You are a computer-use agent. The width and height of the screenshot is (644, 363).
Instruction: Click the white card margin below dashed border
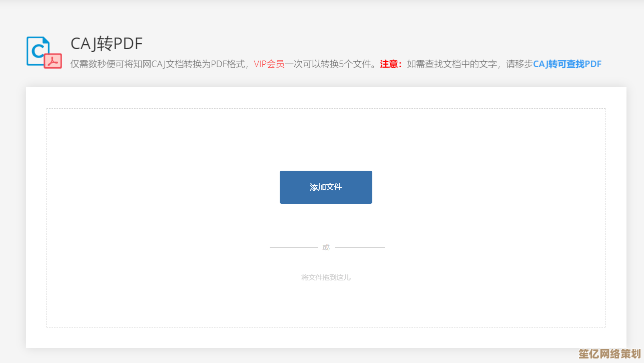pyautogui.click(x=326, y=337)
